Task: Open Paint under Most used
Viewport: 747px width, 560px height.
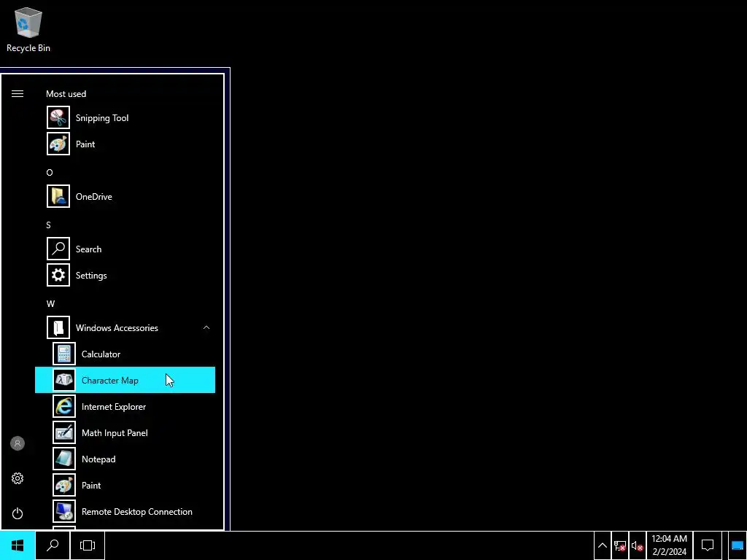Action: tap(125, 144)
